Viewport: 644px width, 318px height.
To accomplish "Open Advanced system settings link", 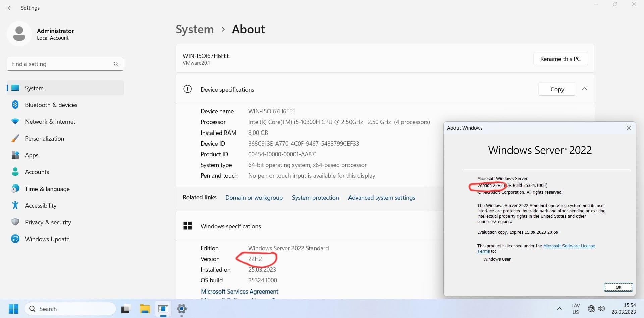I will [x=381, y=198].
